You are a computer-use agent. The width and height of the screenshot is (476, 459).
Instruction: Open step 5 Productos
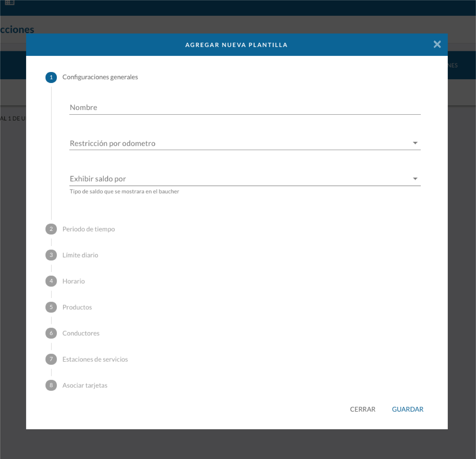(69, 307)
